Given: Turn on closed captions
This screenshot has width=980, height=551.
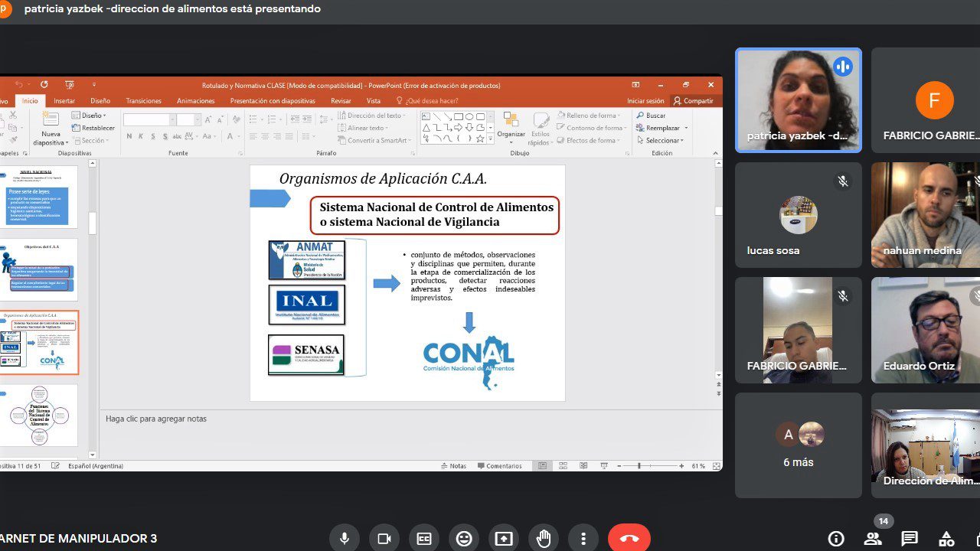Looking at the screenshot, I should point(424,538).
